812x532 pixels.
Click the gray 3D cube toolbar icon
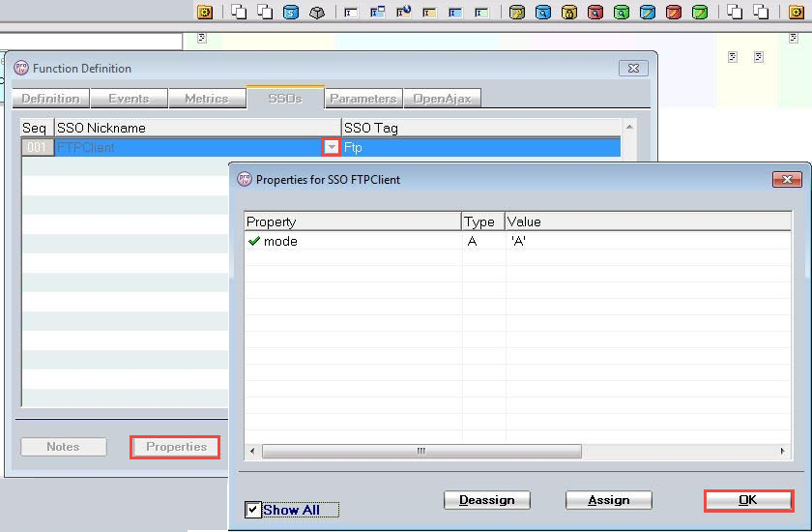click(317, 12)
